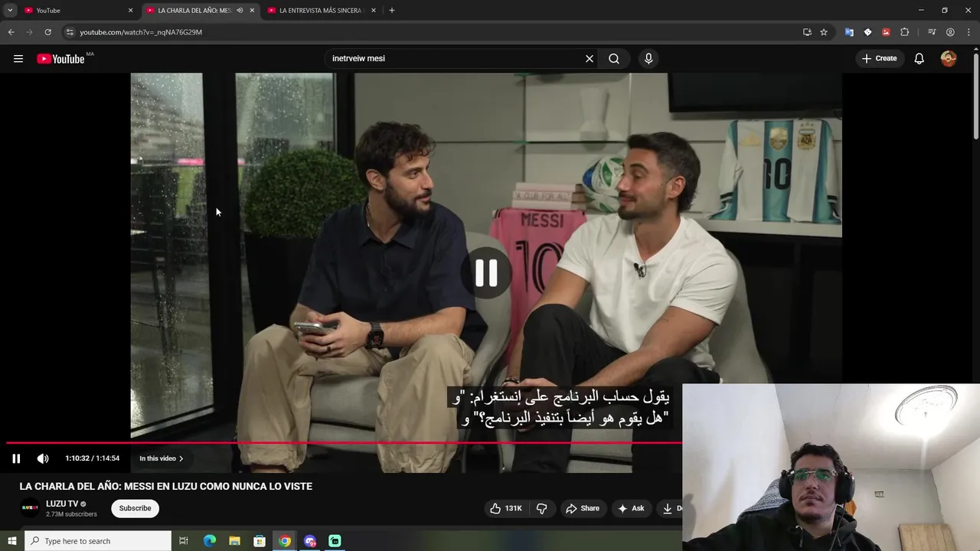
Task: Click the 2.73M subscribers text
Action: [x=71, y=514]
